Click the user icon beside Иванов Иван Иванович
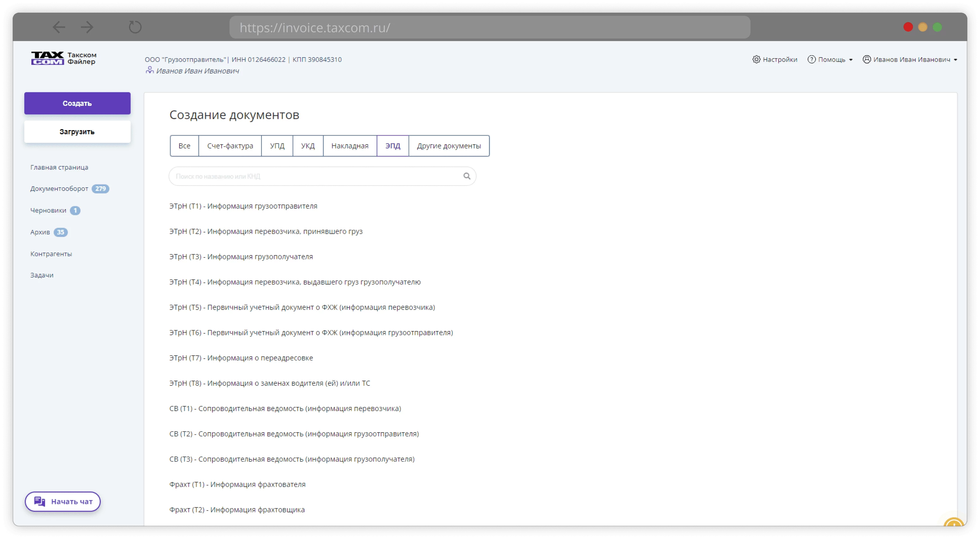 [150, 70]
